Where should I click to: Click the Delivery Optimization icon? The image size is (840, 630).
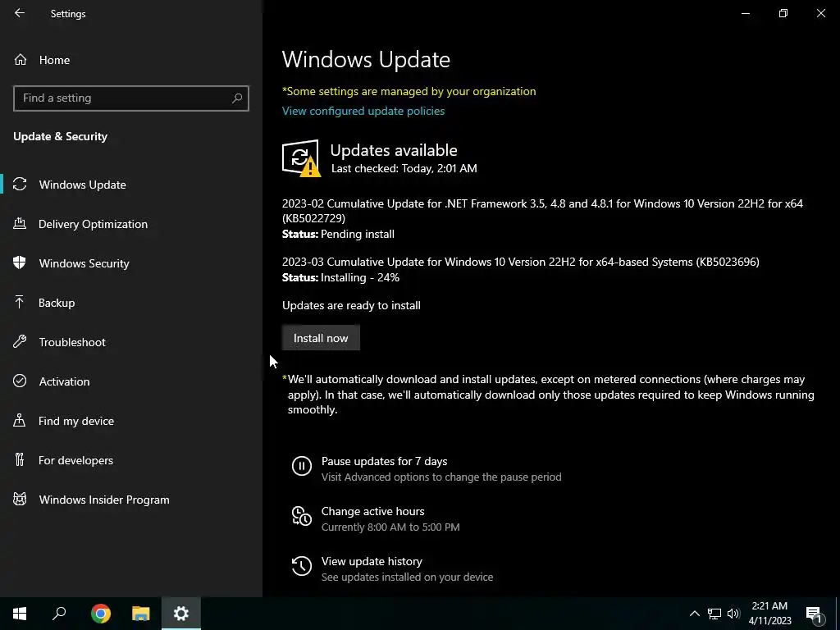pyautogui.click(x=20, y=223)
